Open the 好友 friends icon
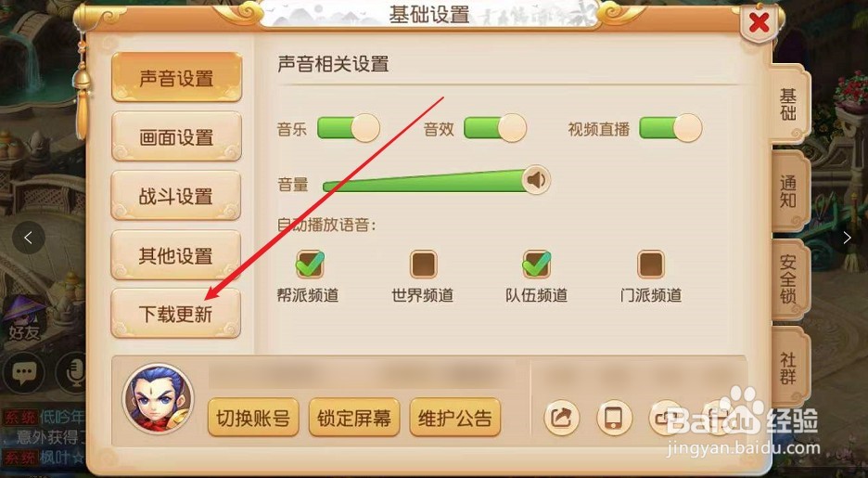The image size is (868, 478). point(24,318)
